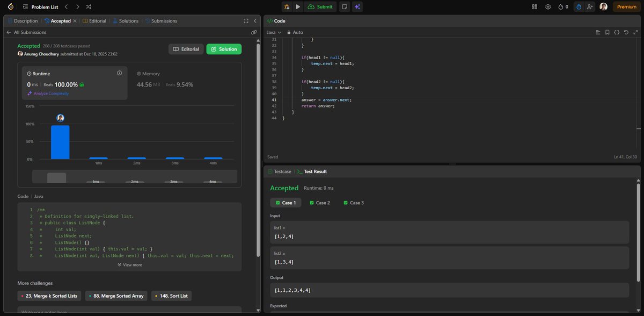
Task: Click Analyze Complexity link
Action: (x=48, y=94)
